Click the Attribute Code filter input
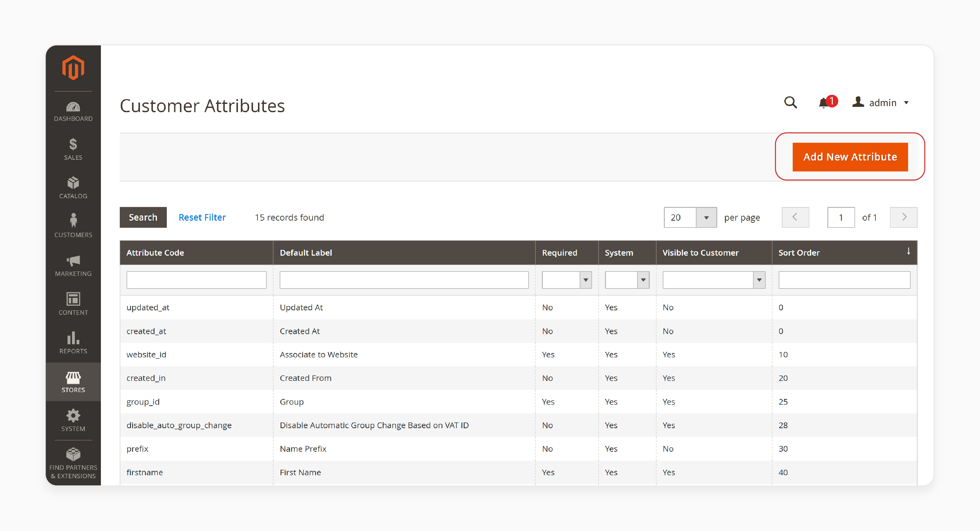 click(196, 280)
